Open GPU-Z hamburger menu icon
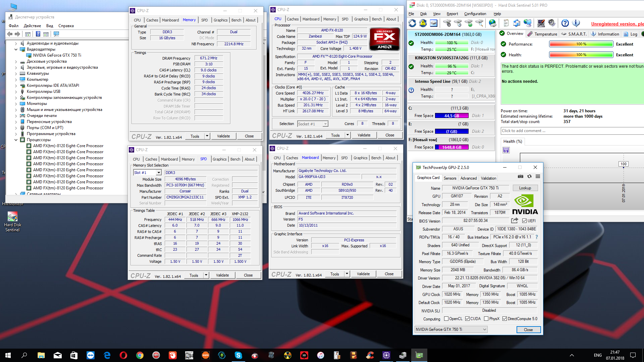The height and width of the screenshot is (362, 644). (538, 177)
